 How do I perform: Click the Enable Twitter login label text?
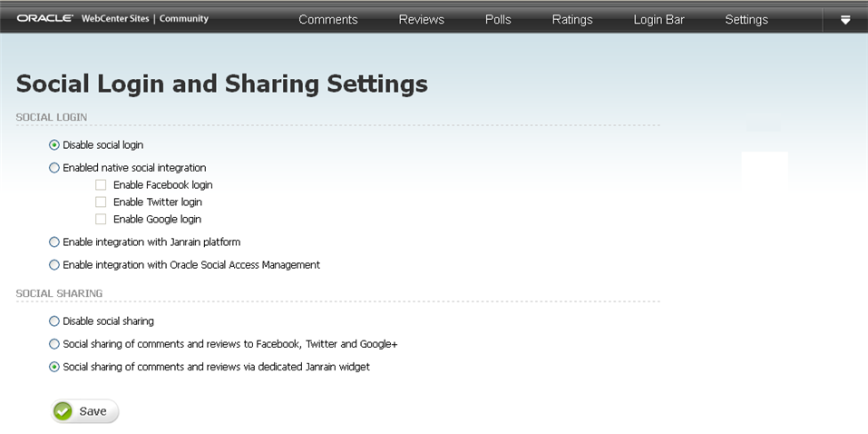157,202
